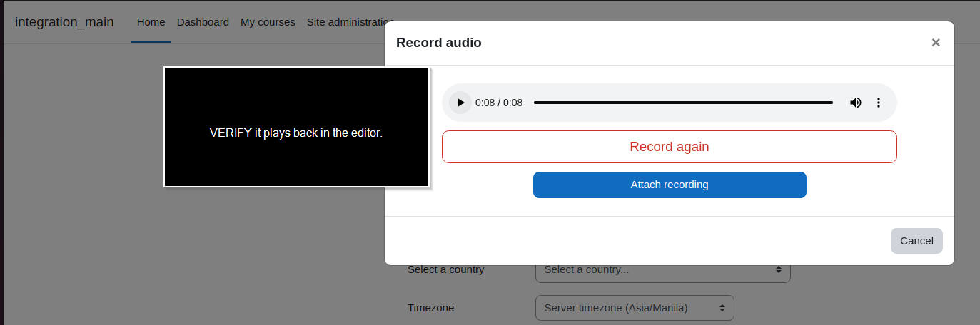980x325 pixels.
Task: Cancel the Record audio dialog
Action: click(916, 241)
